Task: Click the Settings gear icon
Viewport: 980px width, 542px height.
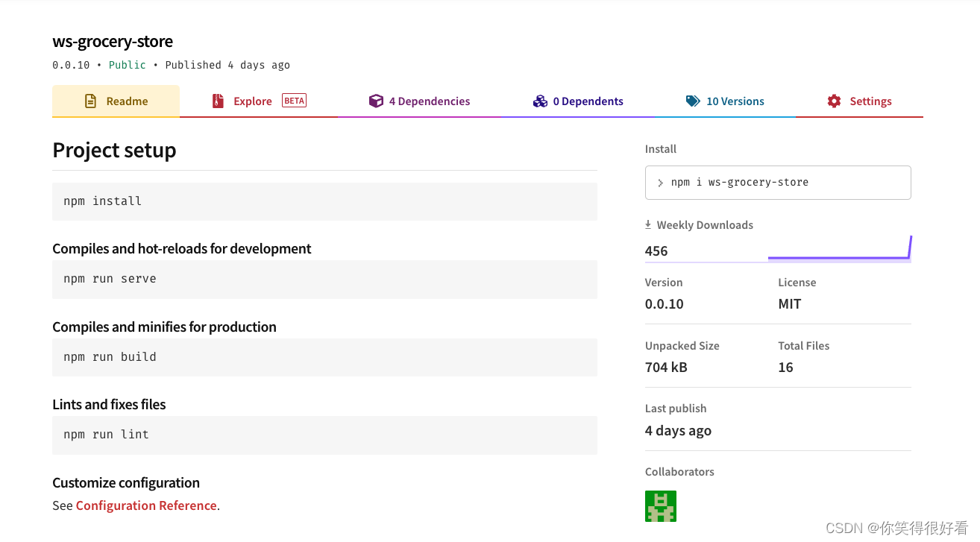Action: 834,101
